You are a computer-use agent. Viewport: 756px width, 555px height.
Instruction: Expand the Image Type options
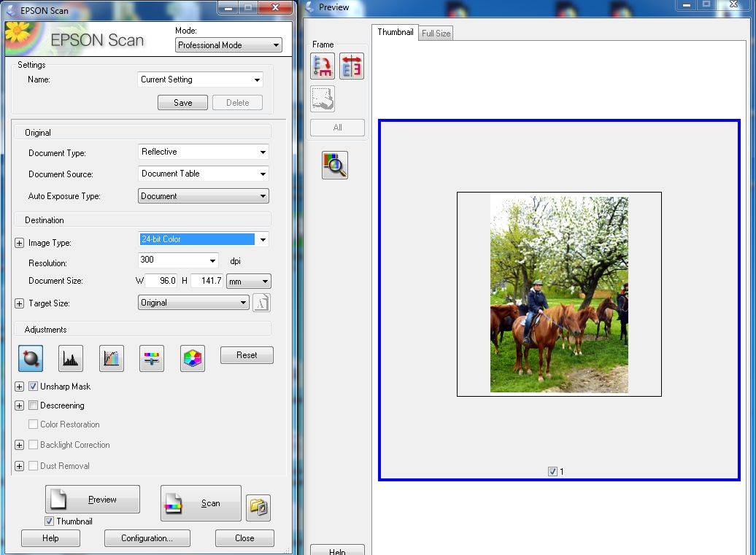point(19,243)
